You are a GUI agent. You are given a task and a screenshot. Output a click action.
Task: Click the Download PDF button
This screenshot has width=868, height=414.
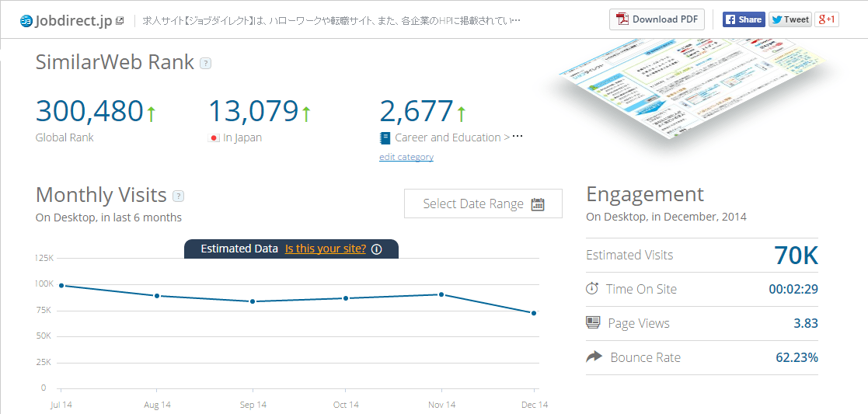coord(657,19)
